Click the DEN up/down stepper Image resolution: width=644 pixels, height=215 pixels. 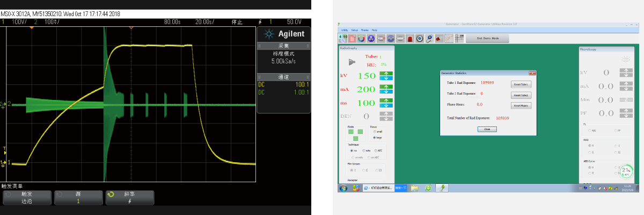point(386,116)
